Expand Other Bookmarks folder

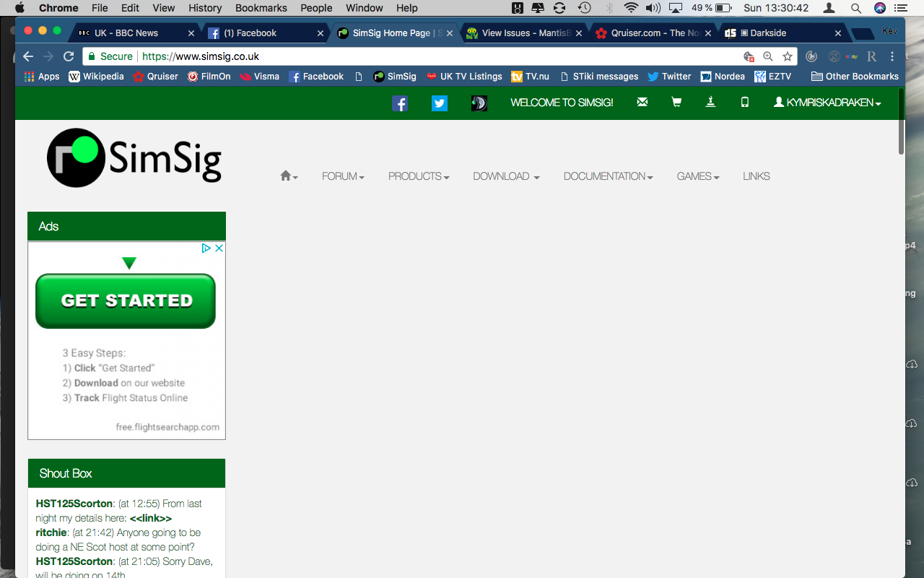[x=855, y=77]
